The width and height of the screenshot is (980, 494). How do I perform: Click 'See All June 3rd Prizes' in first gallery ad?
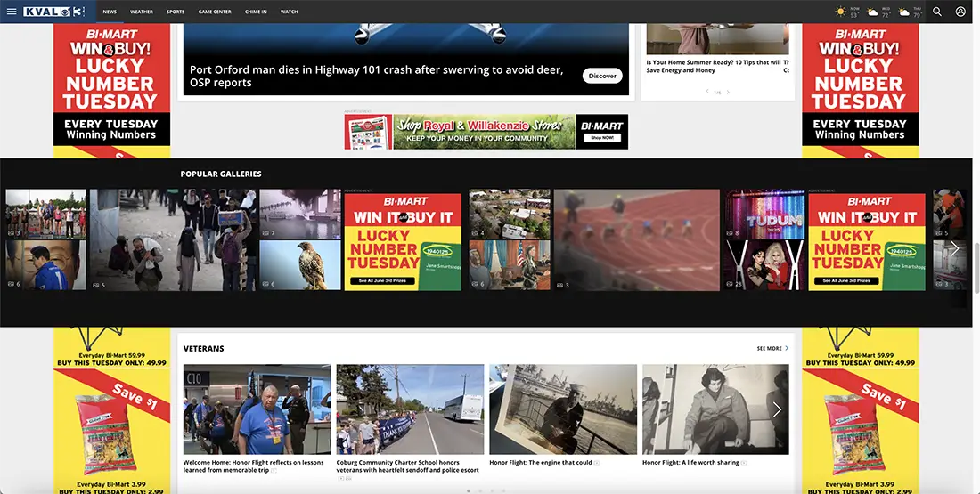click(382, 281)
